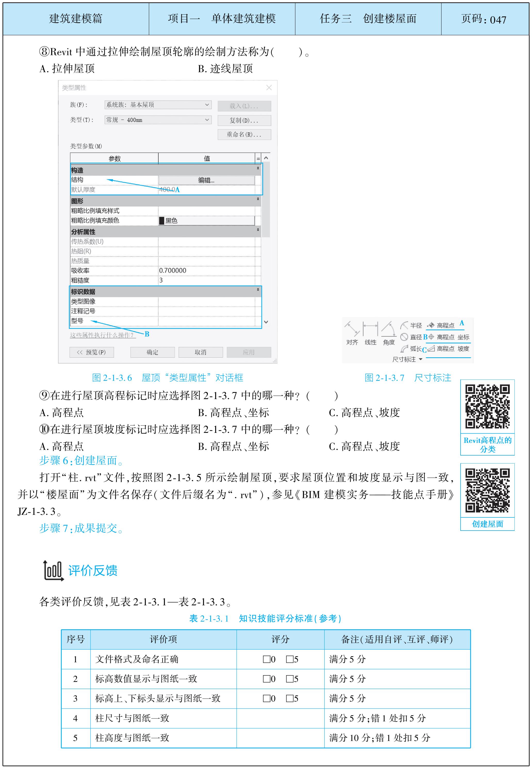The width and height of the screenshot is (532, 768).
Task: Click the 高程点 坐标 spot coordinate tool
Action: 449,337
